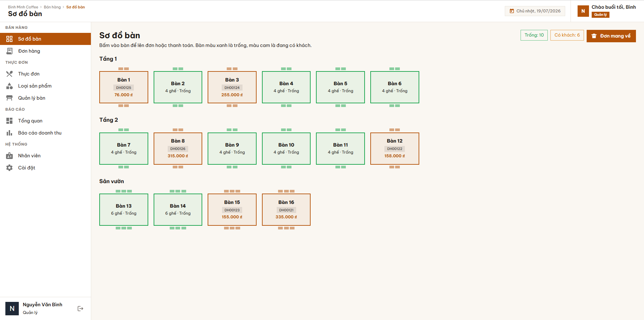Open occupied table Bàn 1

click(124, 87)
